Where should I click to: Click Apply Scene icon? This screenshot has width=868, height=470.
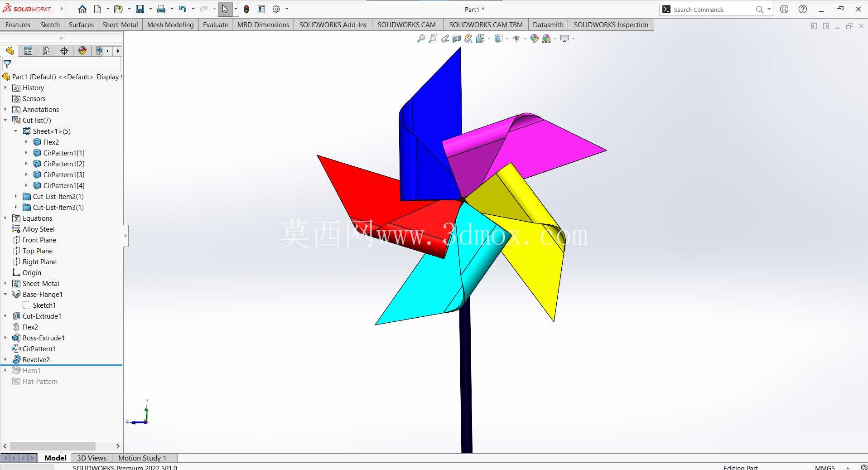point(546,39)
